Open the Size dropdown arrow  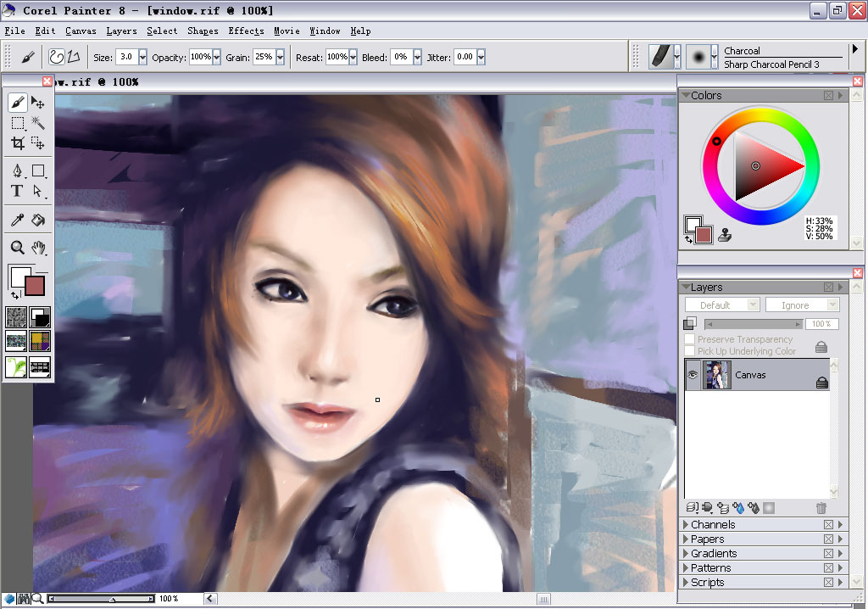pyautogui.click(x=142, y=57)
